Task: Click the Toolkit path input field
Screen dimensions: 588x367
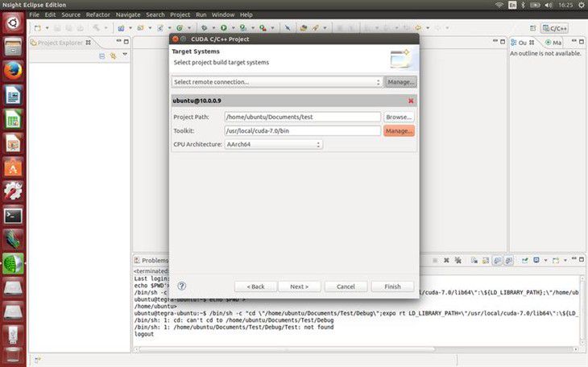Action: [302, 131]
